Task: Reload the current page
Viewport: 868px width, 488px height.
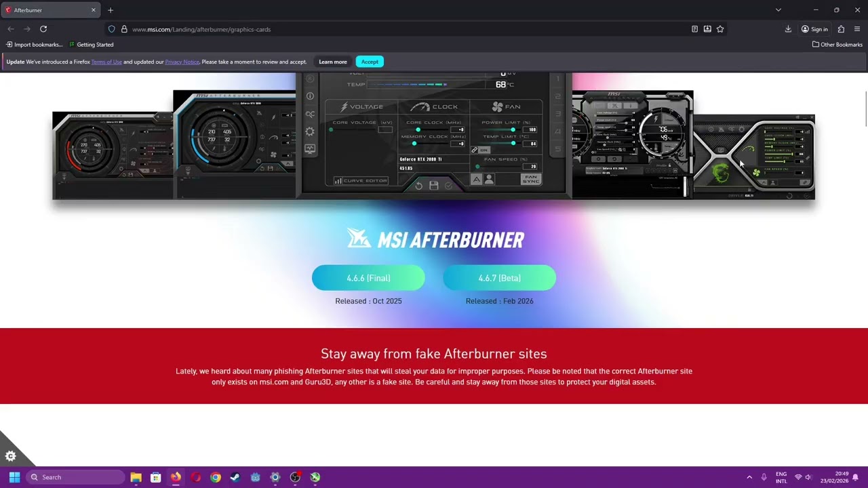Action: click(x=43, y=29)
